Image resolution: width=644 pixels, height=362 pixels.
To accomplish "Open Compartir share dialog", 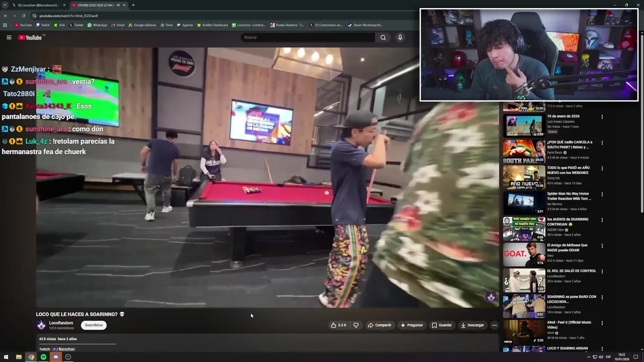I will [x=379, y=325].
